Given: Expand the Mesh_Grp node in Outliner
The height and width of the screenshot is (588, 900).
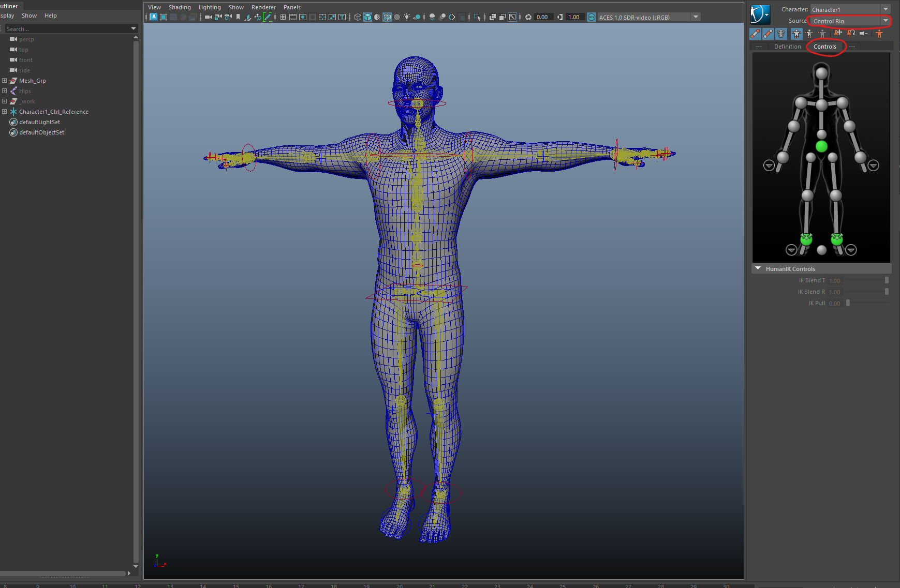Looking at the screenshot, I should (5, 81).
